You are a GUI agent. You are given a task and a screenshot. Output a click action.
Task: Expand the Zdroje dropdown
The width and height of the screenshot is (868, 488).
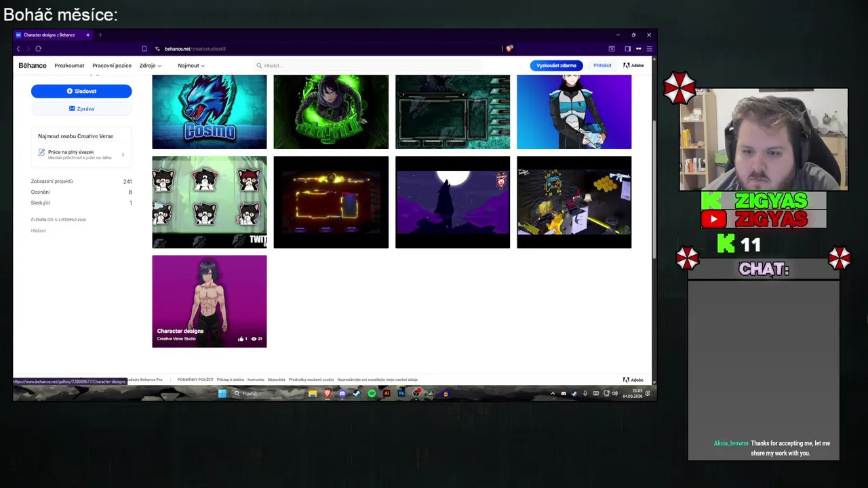click(x=150, y=66)
